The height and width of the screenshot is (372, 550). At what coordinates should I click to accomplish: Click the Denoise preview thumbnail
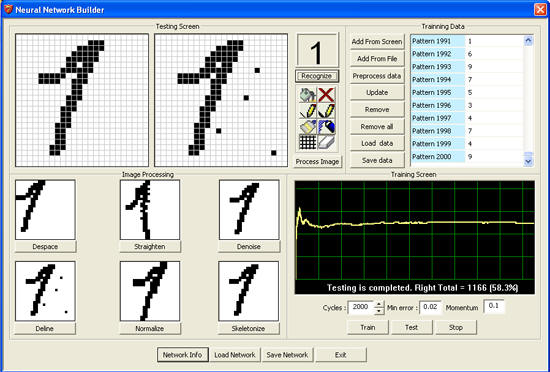coord(249,210)
